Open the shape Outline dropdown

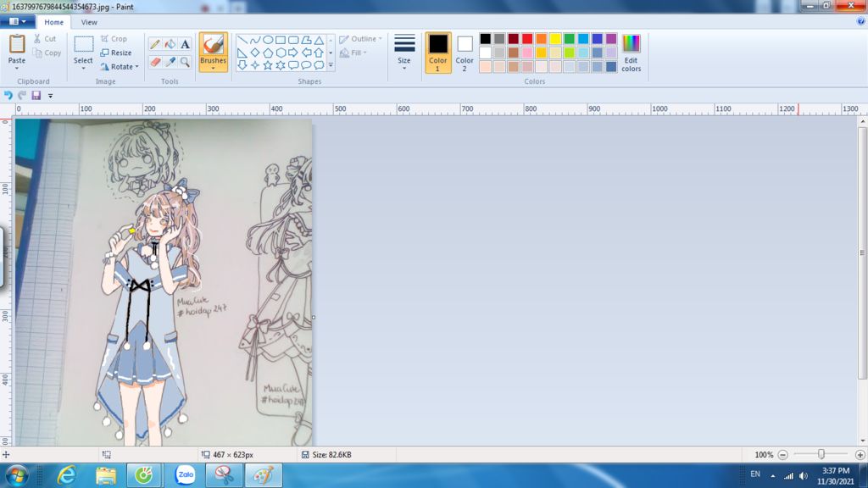tap(361, 39)
